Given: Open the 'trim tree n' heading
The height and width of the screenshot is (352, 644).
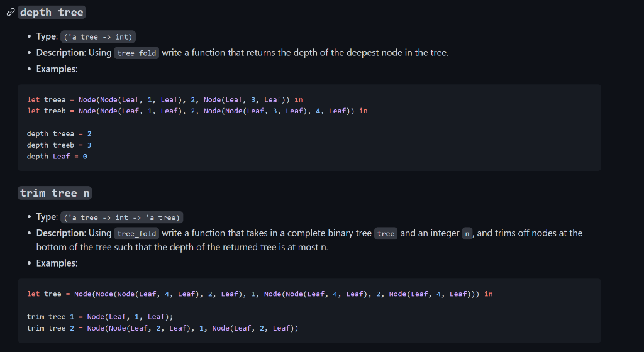Looking at the screenshot, I should coord(55,193).
